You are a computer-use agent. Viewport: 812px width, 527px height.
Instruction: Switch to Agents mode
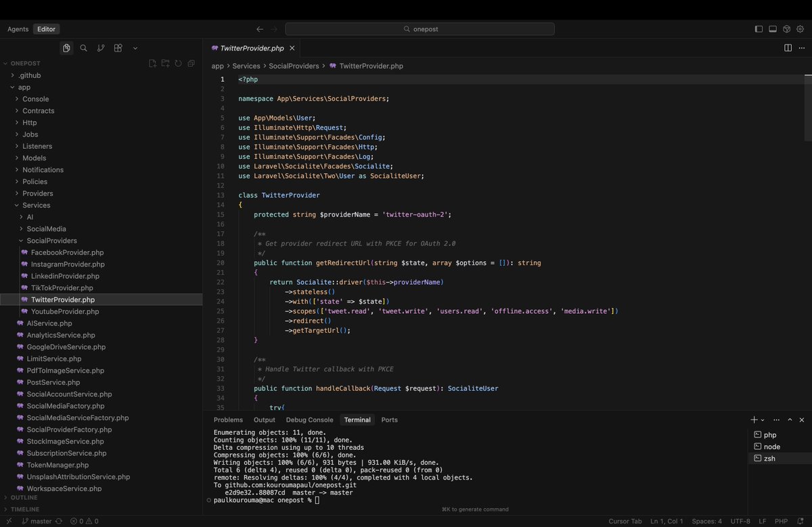18,29
